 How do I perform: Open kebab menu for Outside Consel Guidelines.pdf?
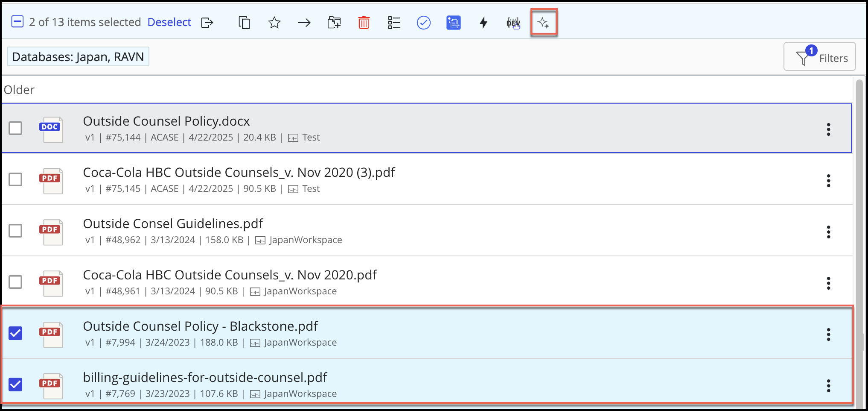pos(828,232)
